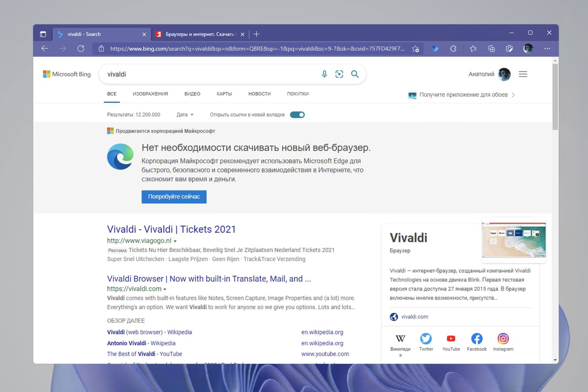Expand dropdown arrow next to viagogo.nl URL
The height and width of the screenshot is (392, 588).
175,241
